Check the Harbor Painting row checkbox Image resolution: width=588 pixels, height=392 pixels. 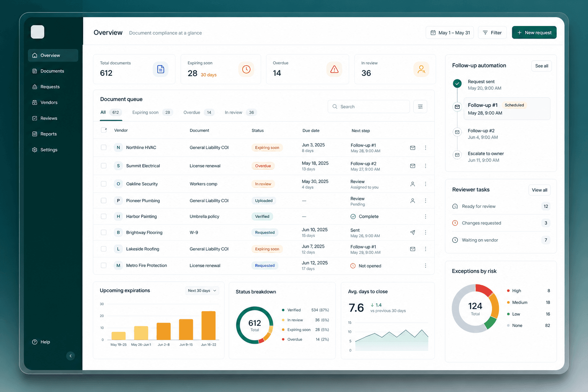104,216
